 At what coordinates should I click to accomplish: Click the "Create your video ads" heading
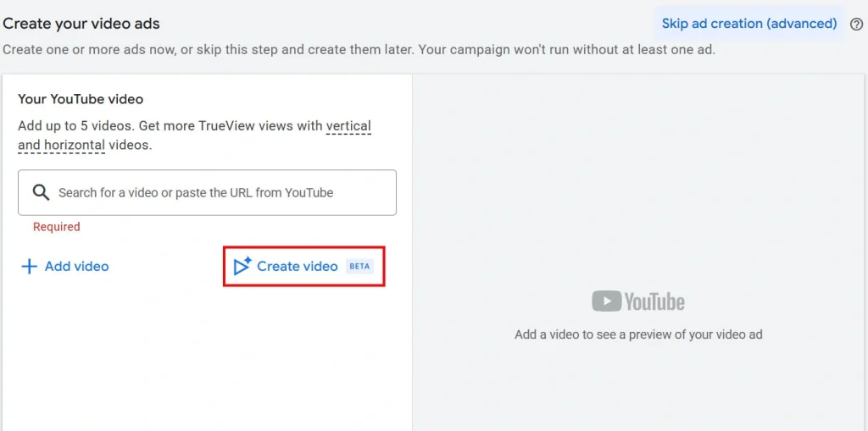tap(81, 24)
